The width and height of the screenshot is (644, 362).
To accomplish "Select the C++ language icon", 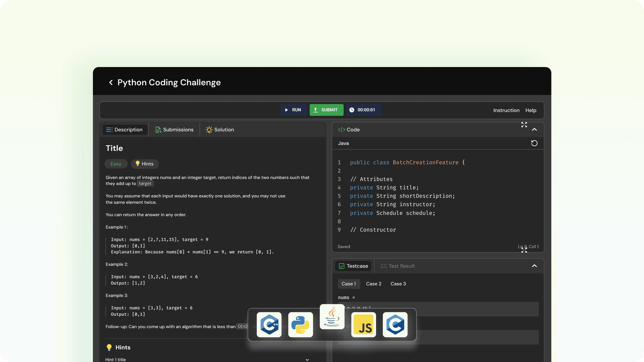I will pos(269,324).
